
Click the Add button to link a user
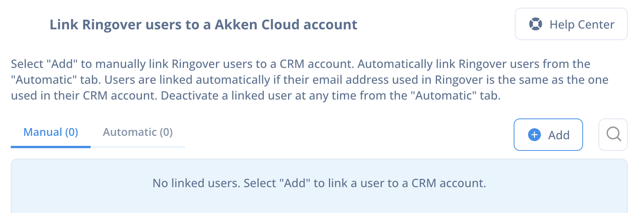(548, 135)
